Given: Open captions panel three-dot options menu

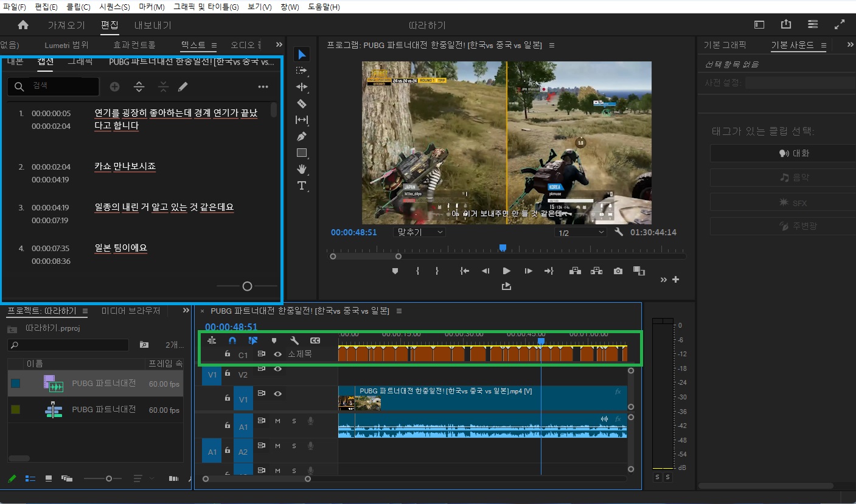Looking at the screenshot, I should (x=263, y=86).
